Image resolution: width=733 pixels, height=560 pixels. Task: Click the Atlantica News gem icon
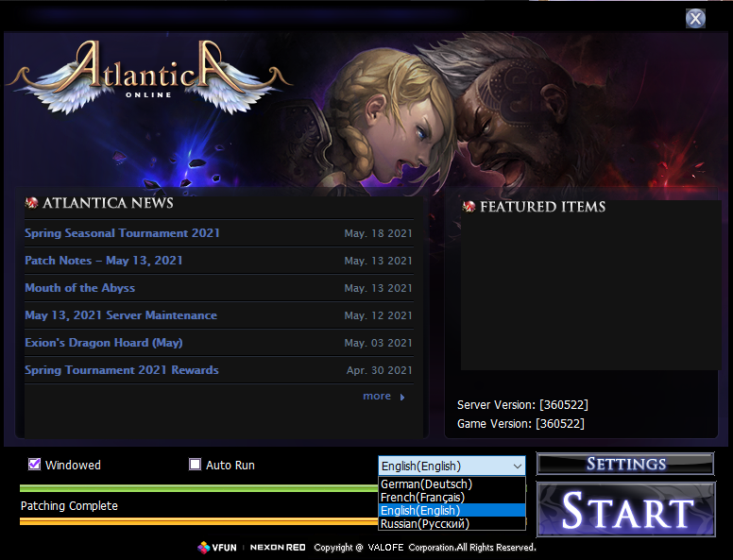31,203
